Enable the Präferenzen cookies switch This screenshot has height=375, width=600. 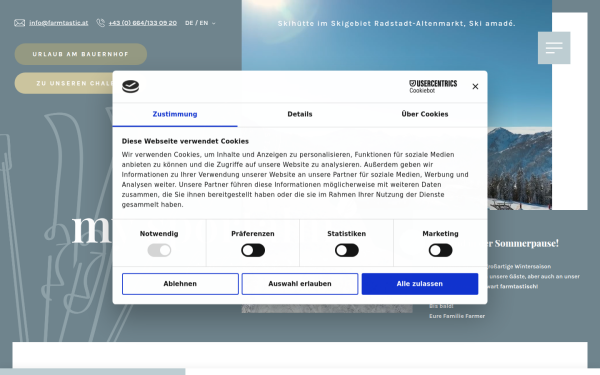(253, 250)
